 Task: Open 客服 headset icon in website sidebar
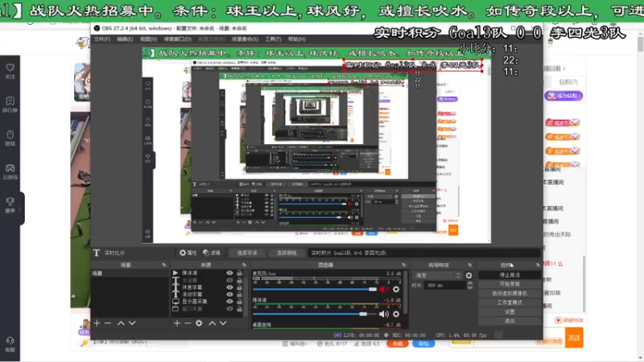point(10,340)
